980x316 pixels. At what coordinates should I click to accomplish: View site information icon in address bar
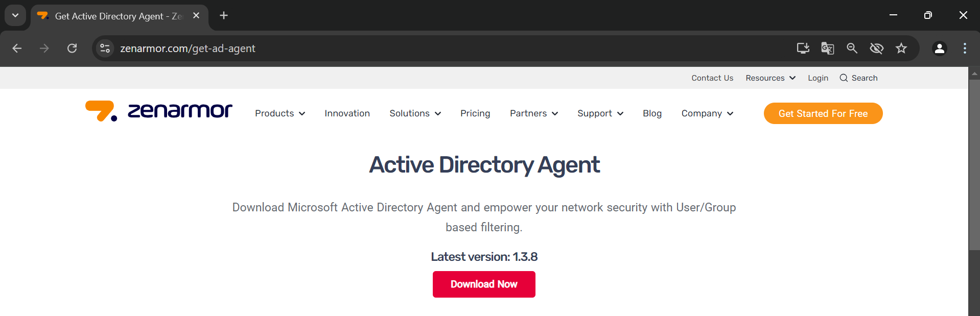click(105, 48)
